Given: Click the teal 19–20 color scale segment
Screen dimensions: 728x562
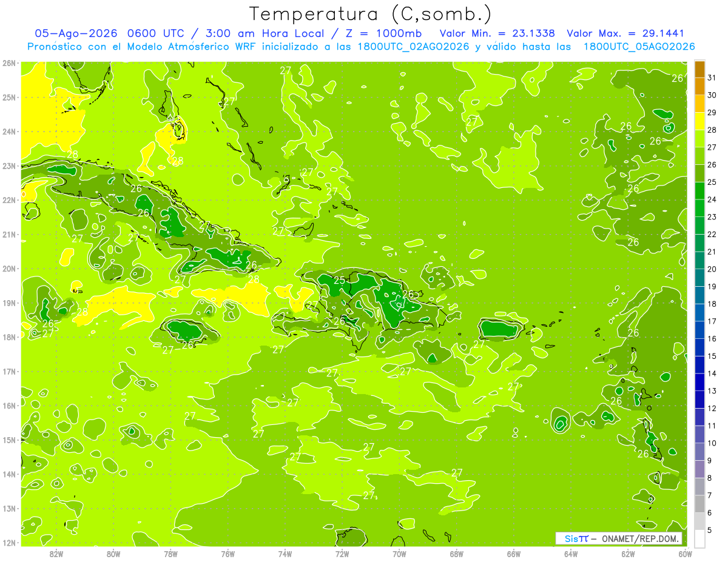Looking at the screenshot, I should pos(699,278).
